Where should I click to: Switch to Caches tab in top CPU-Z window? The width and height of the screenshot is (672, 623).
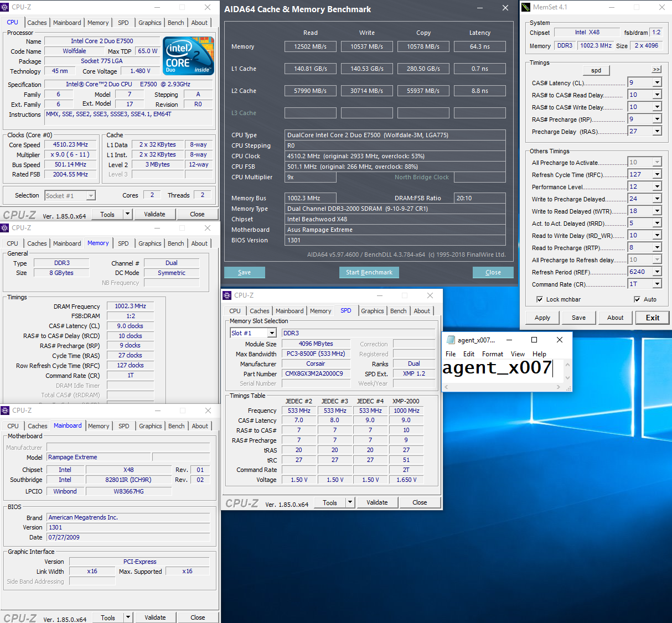click(37, 23)
